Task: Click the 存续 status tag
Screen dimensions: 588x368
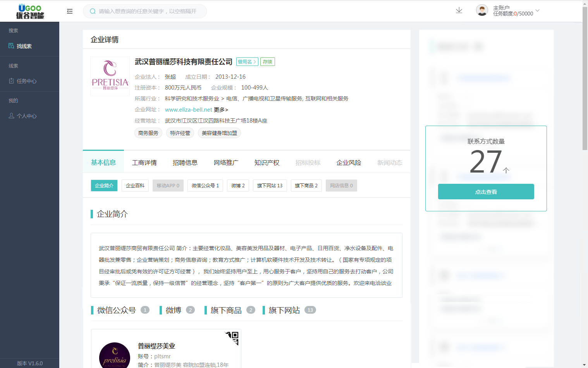Action: (x=268, y=62)
